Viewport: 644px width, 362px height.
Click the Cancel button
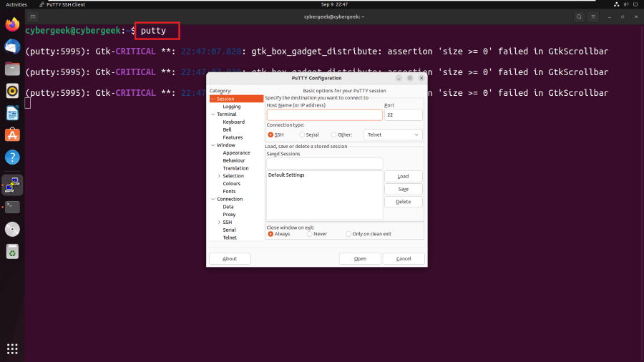click(404, 258)
